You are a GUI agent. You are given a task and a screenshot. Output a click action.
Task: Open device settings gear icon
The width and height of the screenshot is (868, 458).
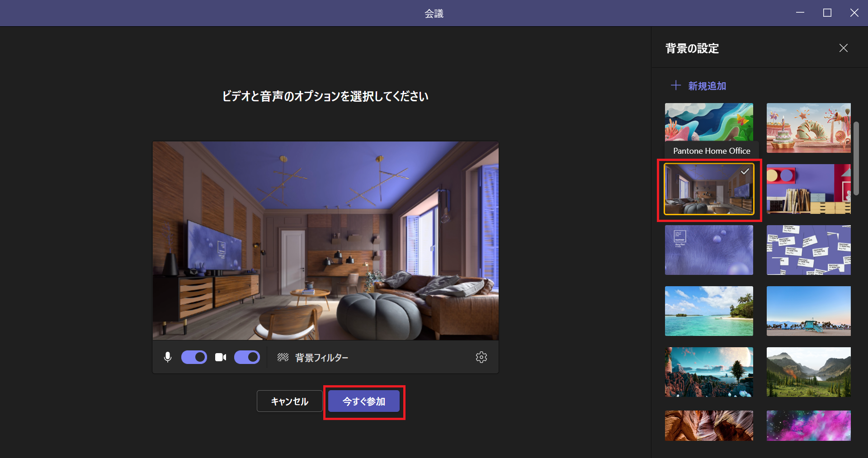point(481,357)
